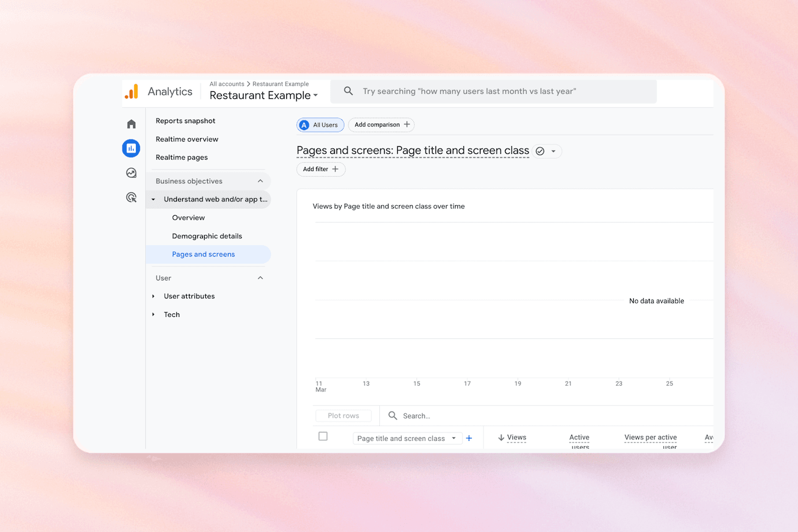This screenshot has height=532, width=798.
Task: Click the report check-circle status icon
Action: click(x=540, y=151)
